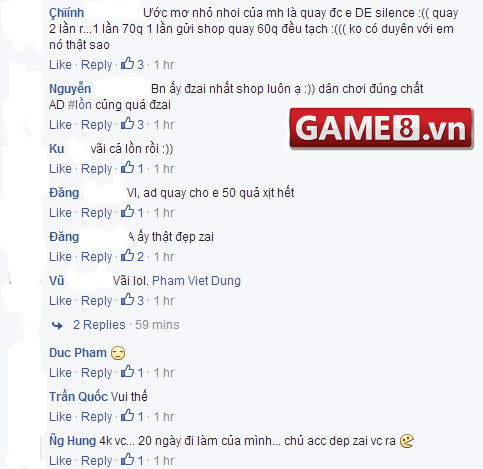Click thumbs-up icon on Duc Pham's comment

click(x=127, y=371)
